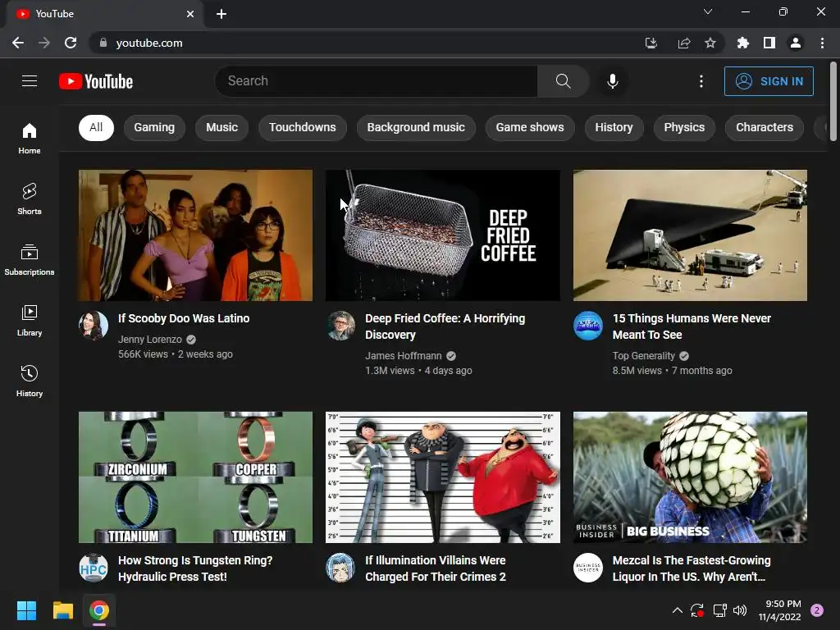Select the Game shows chip
The image size is (840, 630).
[x=530, y=127]
